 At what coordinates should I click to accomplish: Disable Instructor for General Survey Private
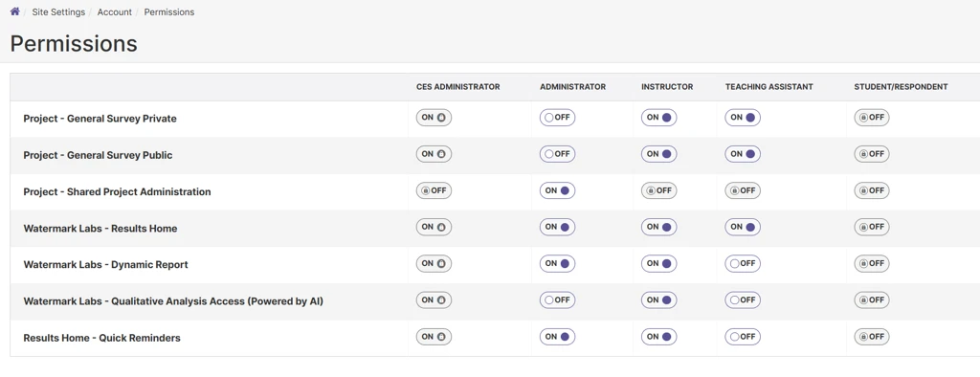click(658, 118)
